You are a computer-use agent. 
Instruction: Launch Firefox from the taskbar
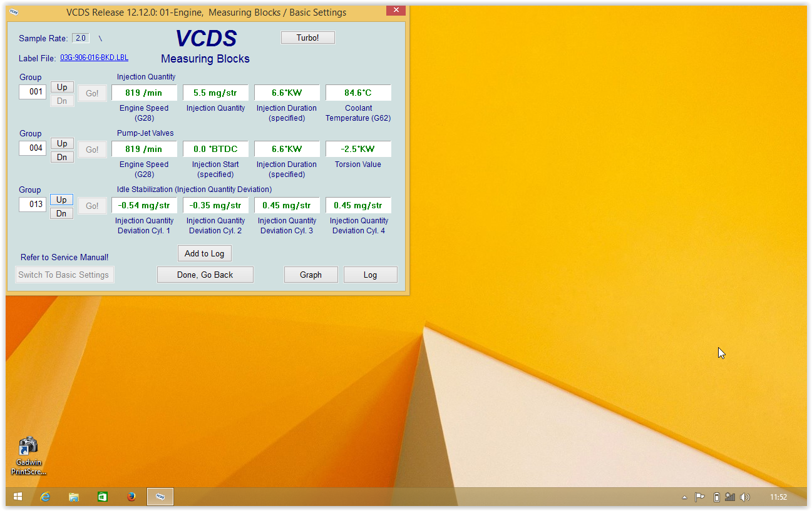pyautogui.click(x=131, y=497)
